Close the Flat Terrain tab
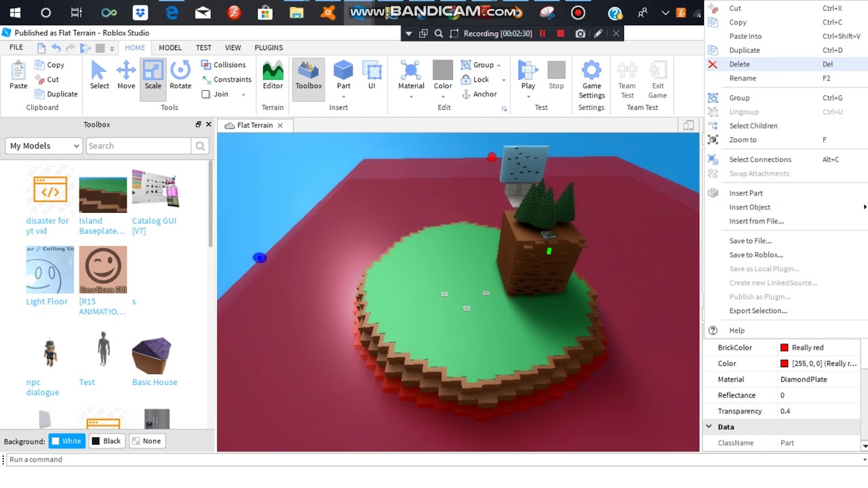Screen dimensions: 868x488 [x=280, y=125]
